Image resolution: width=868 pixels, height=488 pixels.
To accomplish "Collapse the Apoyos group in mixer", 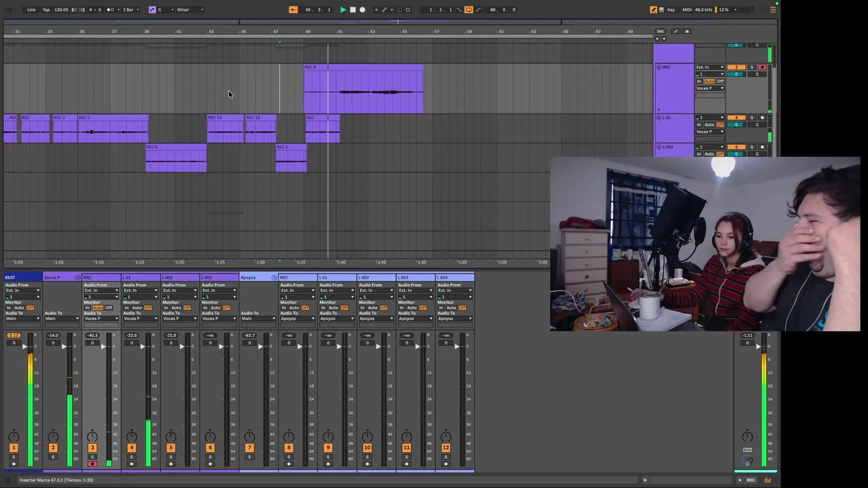I will 274,277.
